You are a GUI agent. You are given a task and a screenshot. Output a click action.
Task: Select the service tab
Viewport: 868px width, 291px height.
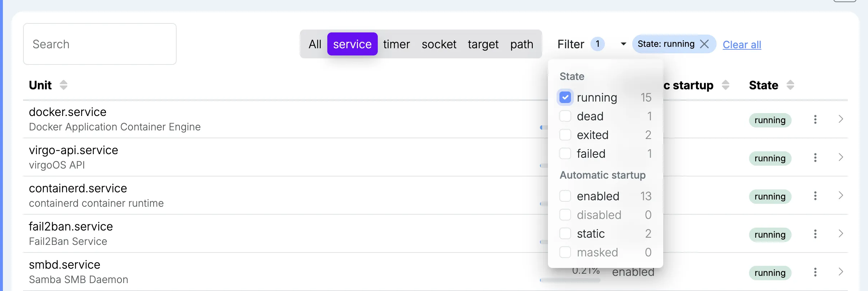pos(352,44)
